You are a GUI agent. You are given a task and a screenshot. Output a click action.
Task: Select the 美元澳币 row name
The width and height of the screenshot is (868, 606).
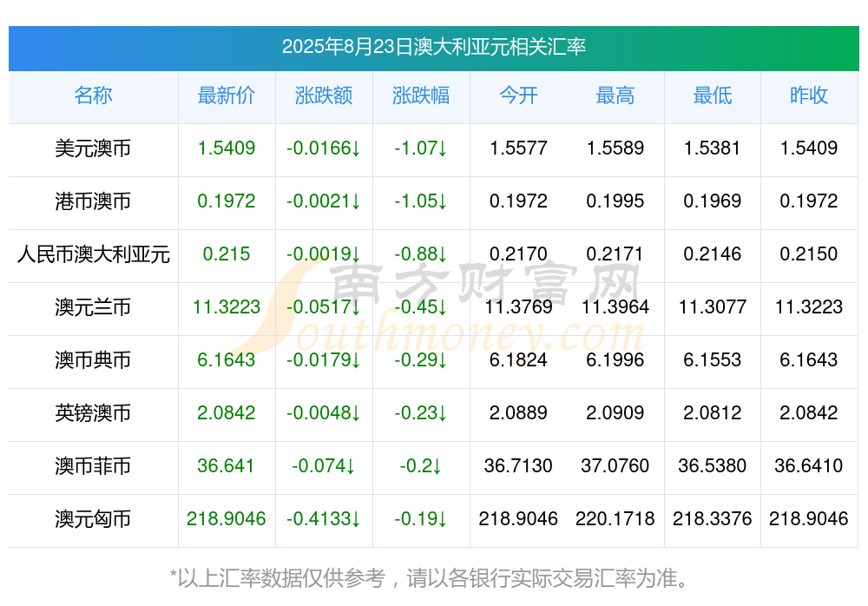93,148
